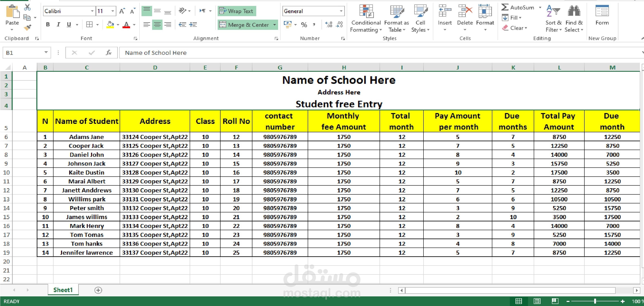This screenshot has width=644, height=306.
Task: Apply Comma Style formatting
Action: coord(314,25)
